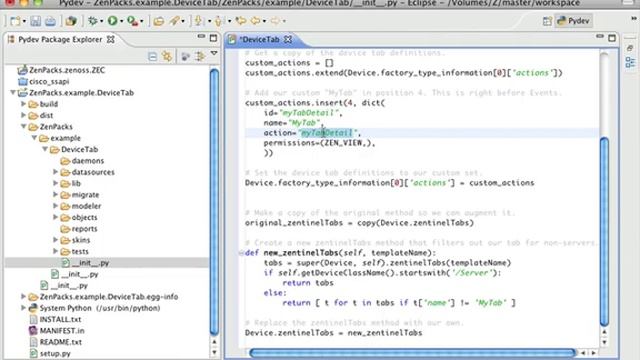Minimize the Package Explorer view
This screenshot has width=640, height=360.
coord(201,37)
